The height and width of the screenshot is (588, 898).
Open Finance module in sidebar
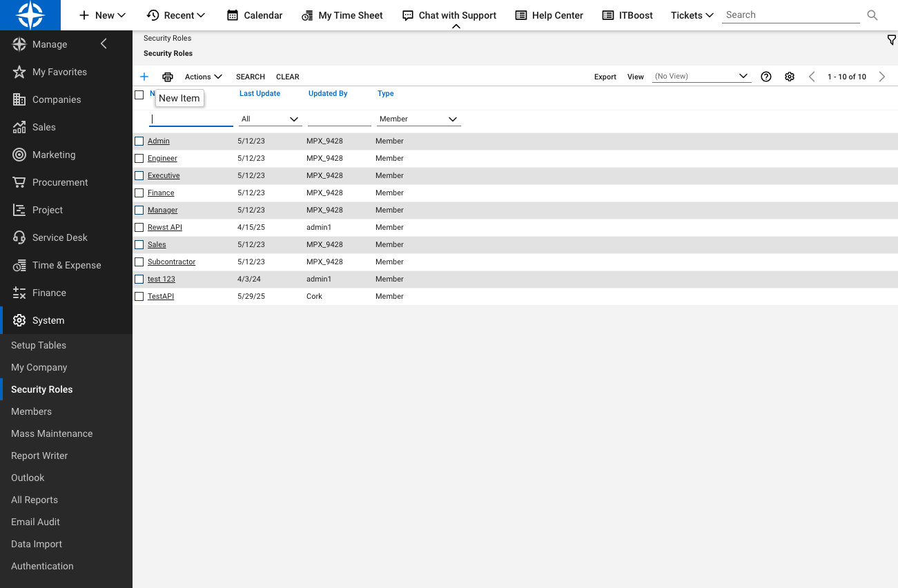pyautogui.click(x=49, y=293)
